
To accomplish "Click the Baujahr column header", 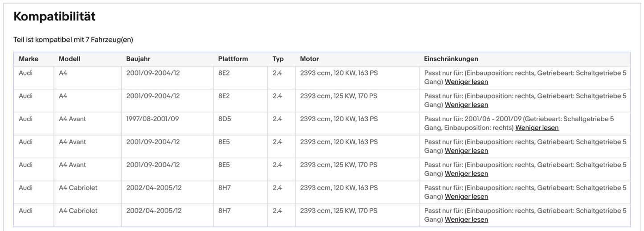I will tap(138, 59).
